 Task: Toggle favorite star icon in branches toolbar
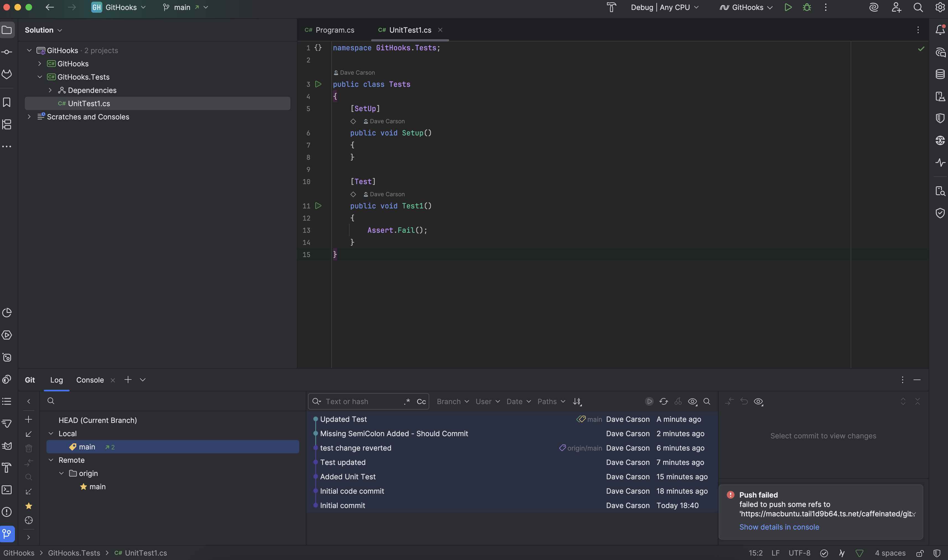point(28,506)
